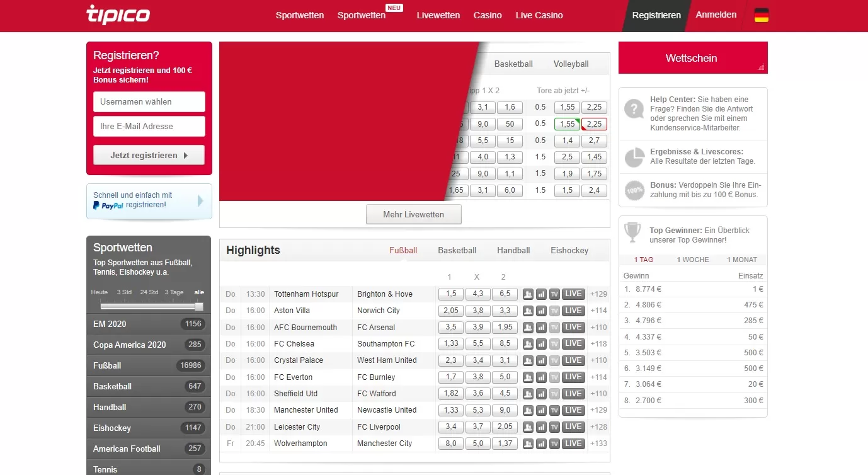The height and width of the screenshot is (475, 868).
Task: Select home win odds 1,33 for Manchester United
Action: tap(451, 410)
